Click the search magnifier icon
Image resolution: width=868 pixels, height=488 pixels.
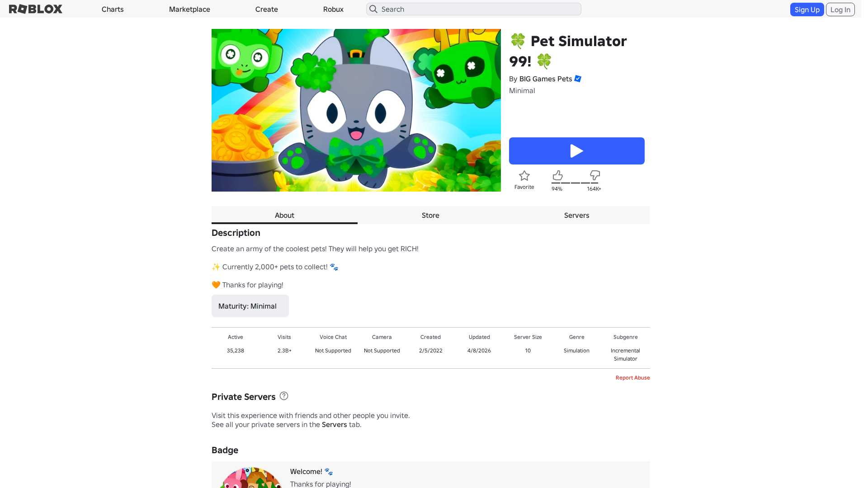point(373,9)
